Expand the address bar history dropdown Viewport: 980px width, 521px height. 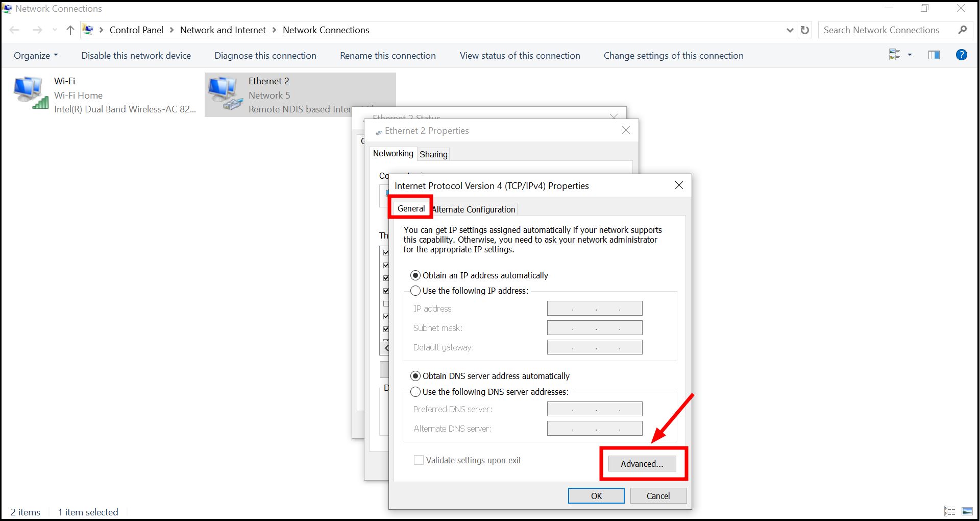790,30
